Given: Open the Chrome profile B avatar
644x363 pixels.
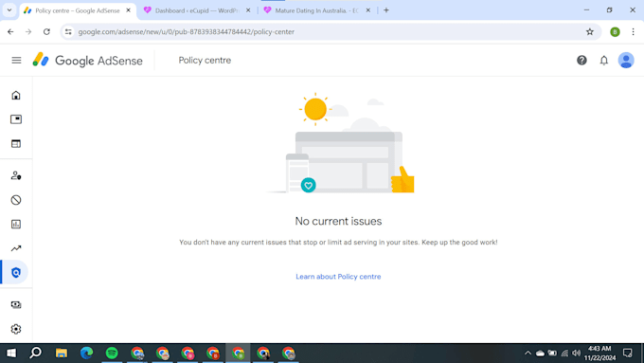Looking at the screenshot, I should [x=615, y=31].
